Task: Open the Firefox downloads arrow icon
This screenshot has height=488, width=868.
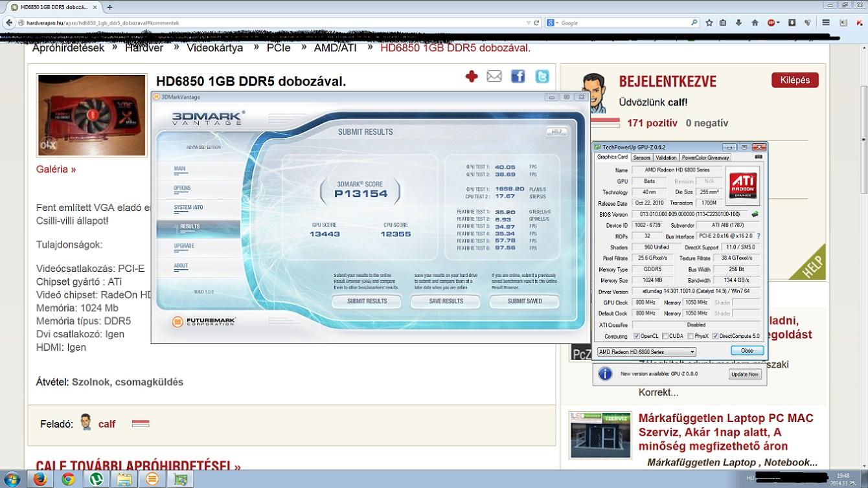Action: coord(739,23)
